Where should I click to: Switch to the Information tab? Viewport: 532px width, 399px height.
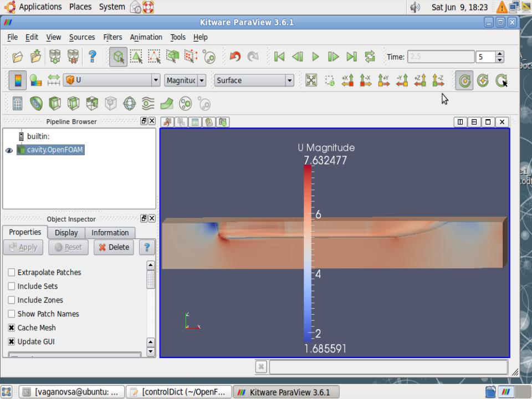(x=110, y=233)
